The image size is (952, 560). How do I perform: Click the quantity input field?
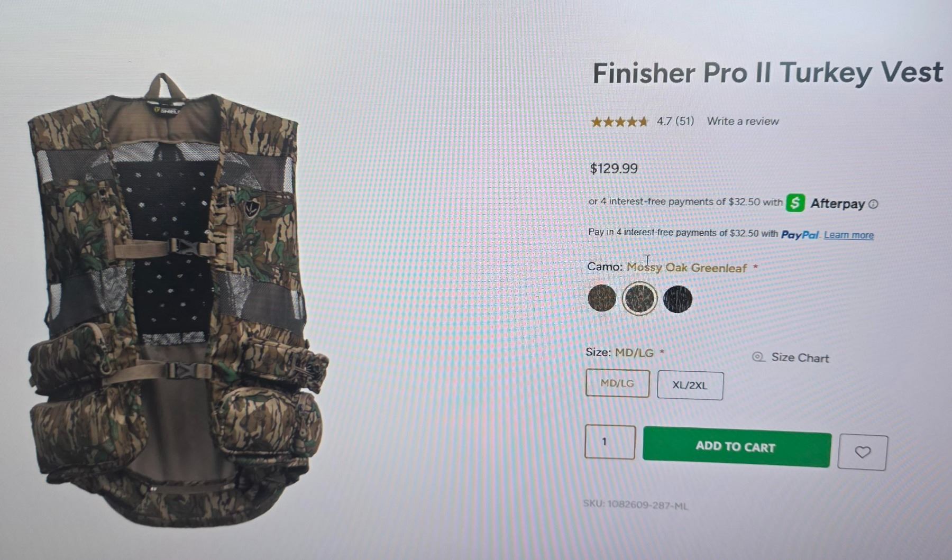(610, 442)
